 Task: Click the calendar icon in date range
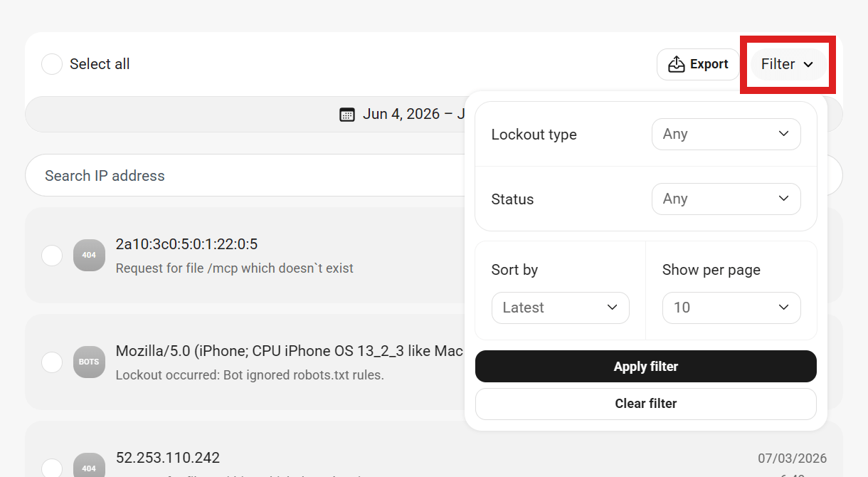(347, 114)
